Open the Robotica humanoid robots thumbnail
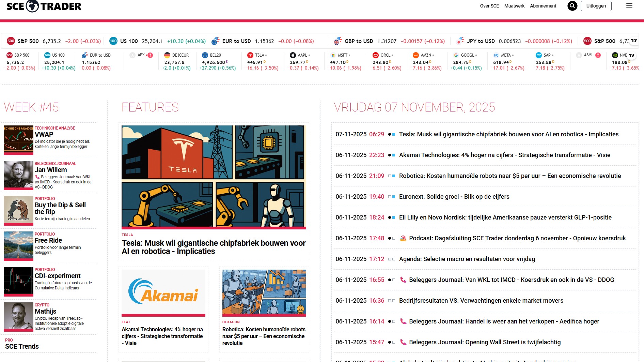644x362 pixels. pyautogui.click(x=264, y=292)
